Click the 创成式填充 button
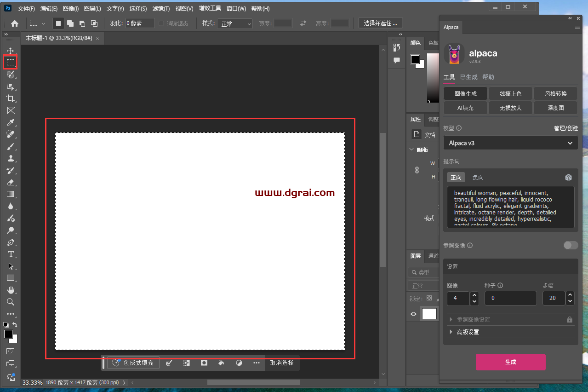Image resolution: width=588 pixels, height=392 pixels. [x=133, y=363]
